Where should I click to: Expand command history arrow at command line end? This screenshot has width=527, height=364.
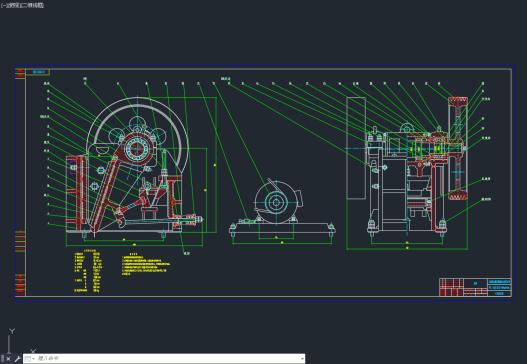(302, 359)
